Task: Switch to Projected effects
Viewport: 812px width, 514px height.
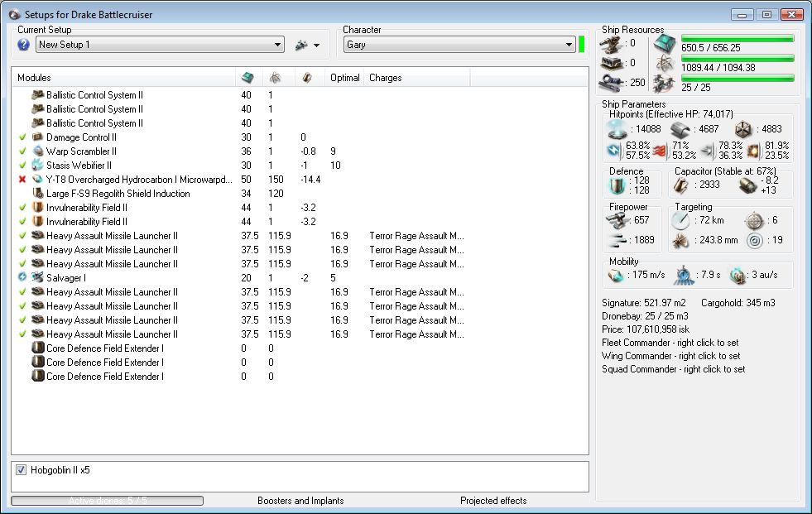Action: 493,501
